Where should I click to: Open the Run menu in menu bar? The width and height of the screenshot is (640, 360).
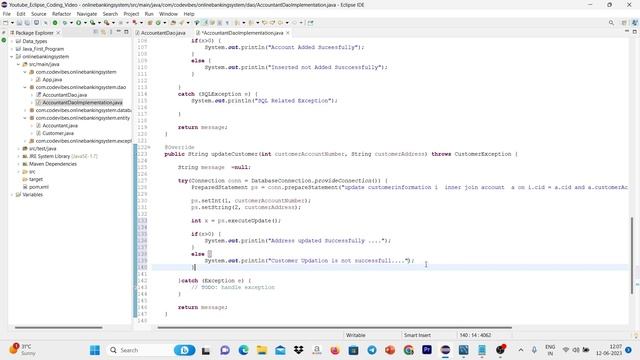149,14
